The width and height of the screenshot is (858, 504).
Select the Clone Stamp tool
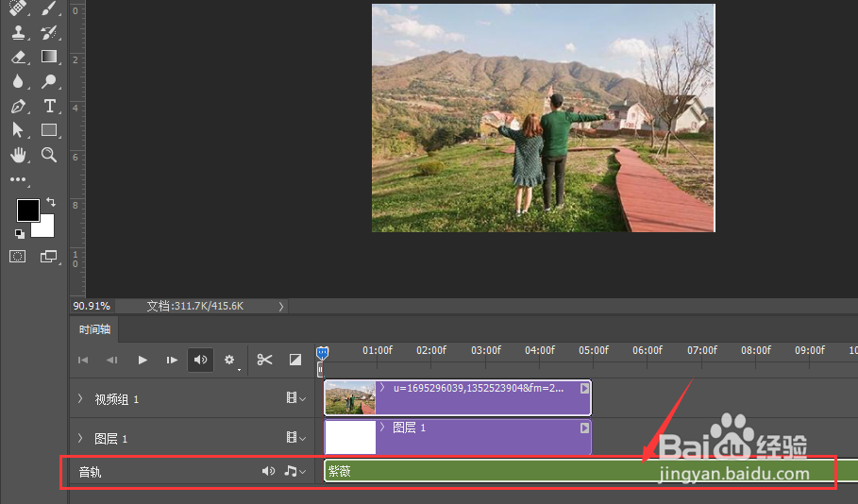pyautogui.click(x=18, y=32)
